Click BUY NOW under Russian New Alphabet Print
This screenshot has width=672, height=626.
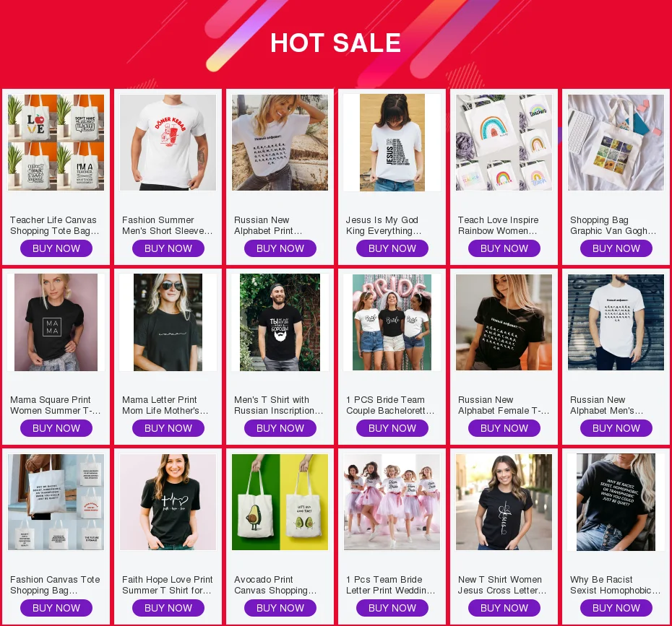(280, 248)
